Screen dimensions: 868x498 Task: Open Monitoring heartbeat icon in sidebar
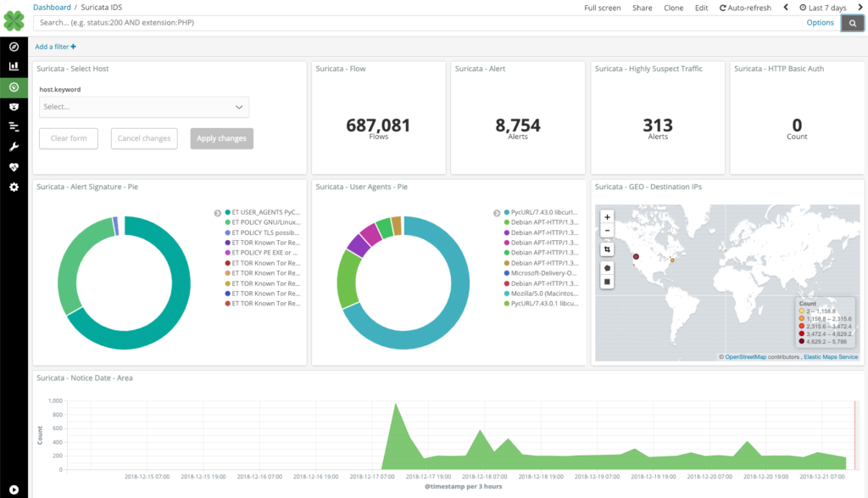click(14, 166)
